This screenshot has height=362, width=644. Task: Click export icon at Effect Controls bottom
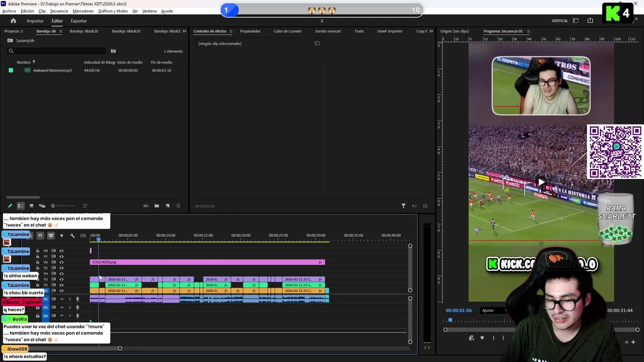pyautogui.click(x=425, y=206)
